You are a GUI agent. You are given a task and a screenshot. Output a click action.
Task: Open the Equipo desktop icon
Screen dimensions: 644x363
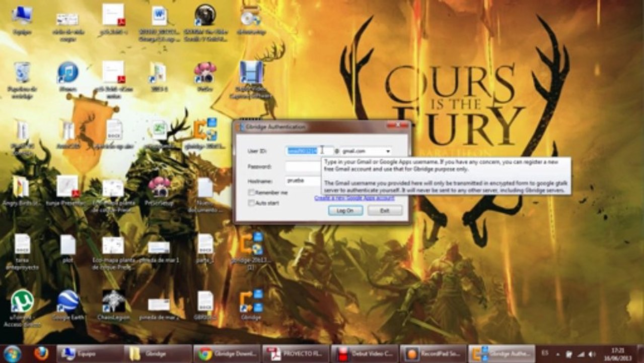[22, 20]
